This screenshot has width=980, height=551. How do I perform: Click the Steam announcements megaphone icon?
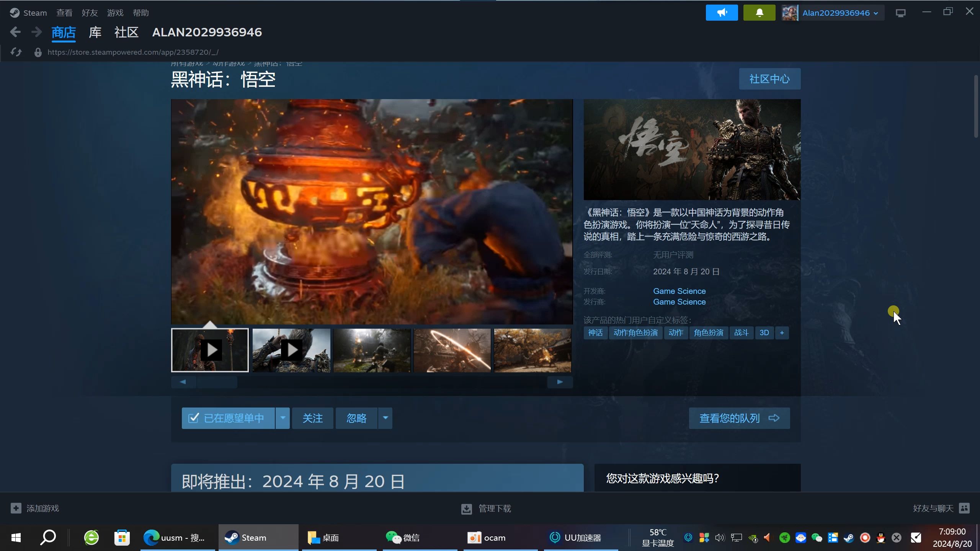click(722, 13)
